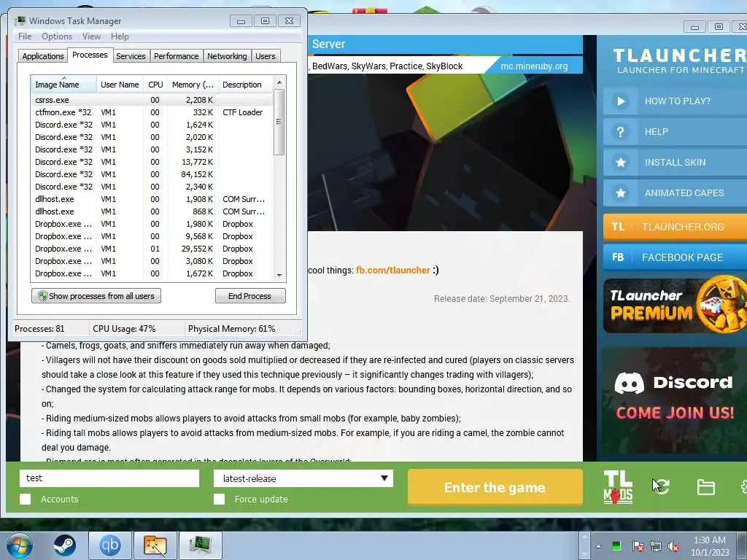Open the How To Play button

click(675, 101)
